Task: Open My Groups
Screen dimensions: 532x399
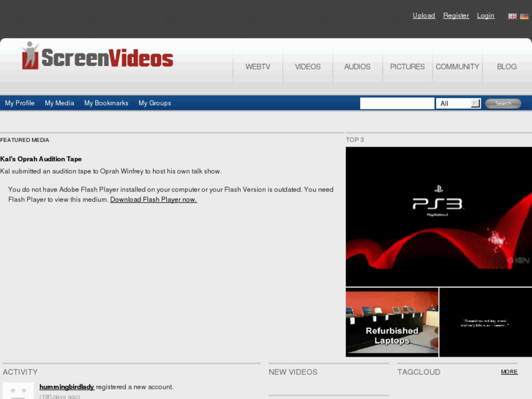Action: click(x=154, y=103)
